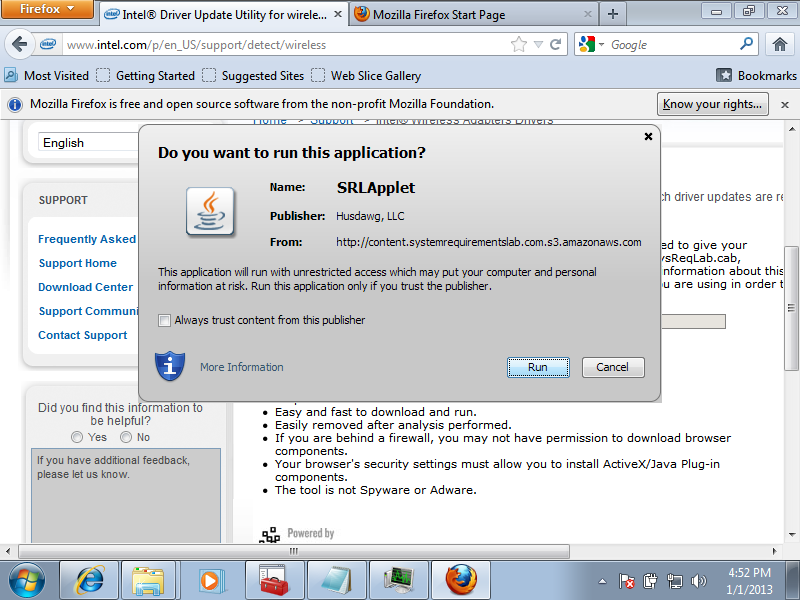
Task: Click the Intel site identity icon
Action: (47, 44)
